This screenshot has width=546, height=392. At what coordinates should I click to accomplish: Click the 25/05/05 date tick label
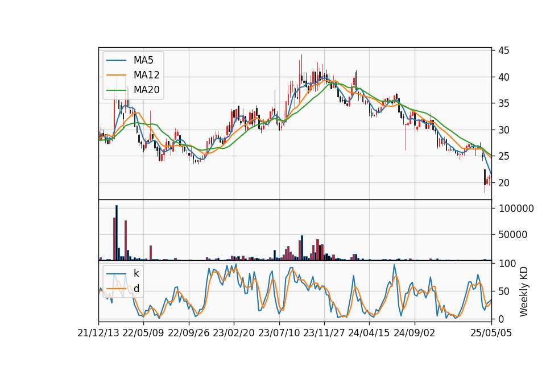pyautogui.click(x=491, y=333)
